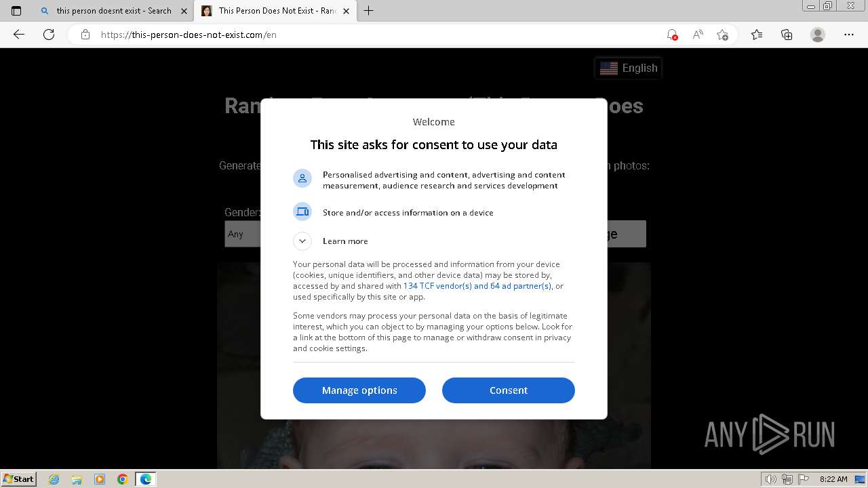Screen dimensions: 868x488
Task: Open '134 TCF vendor(s) and 64 ad partner(s)' link
Action: point(477,286)
